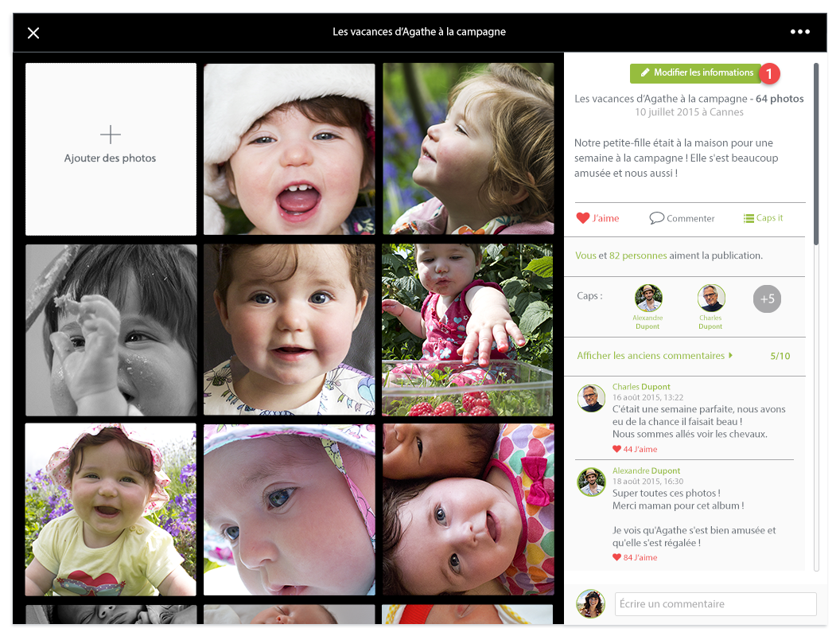Click the Charles Dupont name under the Caps avatar
840x640 pixels.
710,322
